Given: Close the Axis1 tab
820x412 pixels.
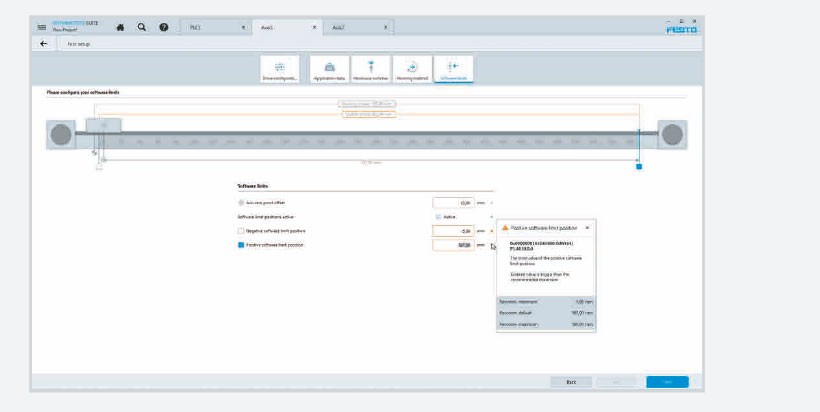Looking at the screenshot, I should tap(314, 27).
